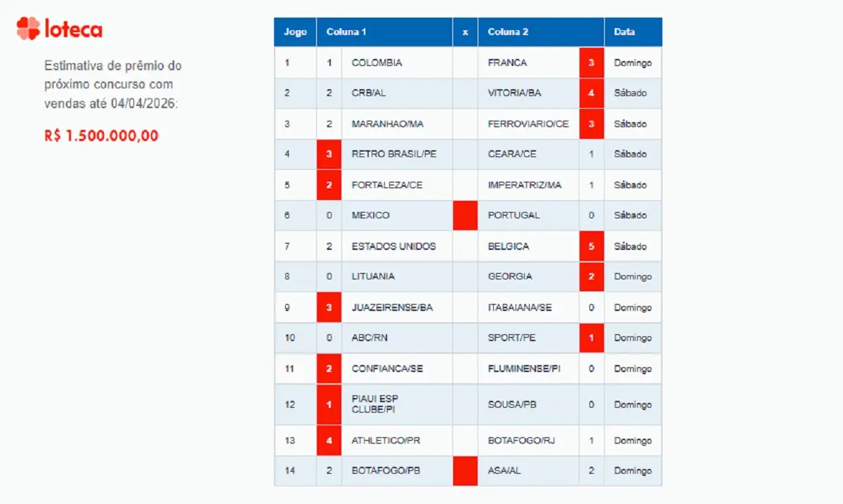Click the empty draw cell for LITUANIA x GEORGIA
843x504 pixels.
coord(465,277)
